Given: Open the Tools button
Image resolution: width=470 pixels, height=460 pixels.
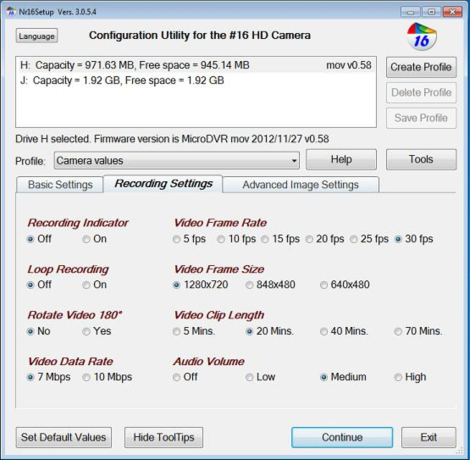Looking at the screenshot, I should pos(421,159).
